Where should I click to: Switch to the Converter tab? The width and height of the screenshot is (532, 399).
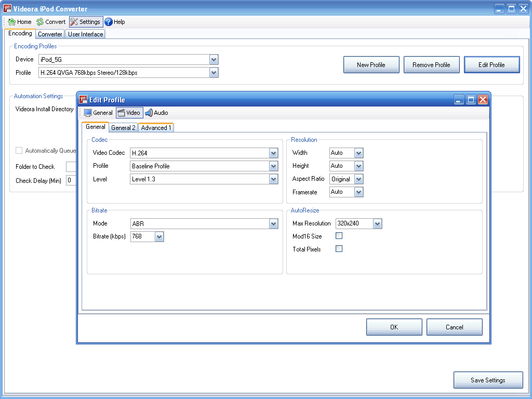pyautogui.click(x=50, y=34)
